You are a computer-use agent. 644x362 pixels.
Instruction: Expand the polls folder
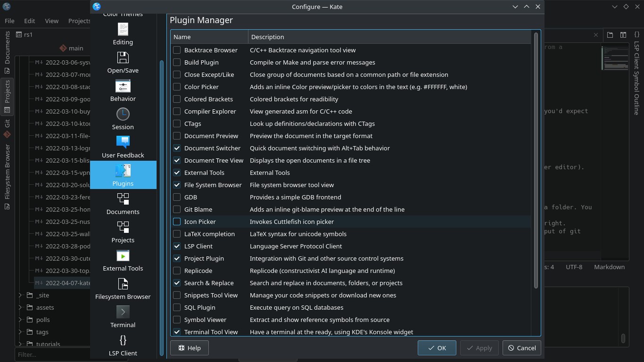pos(20,320)
